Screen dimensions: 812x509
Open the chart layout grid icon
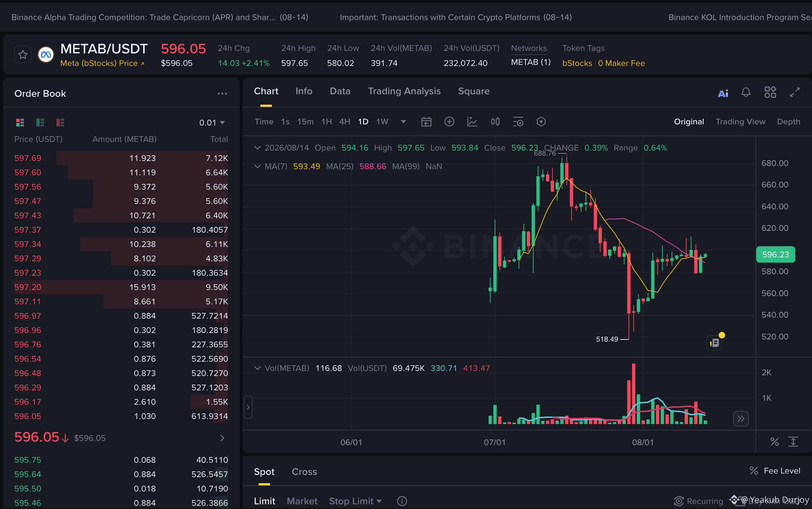tap(770, 92)
